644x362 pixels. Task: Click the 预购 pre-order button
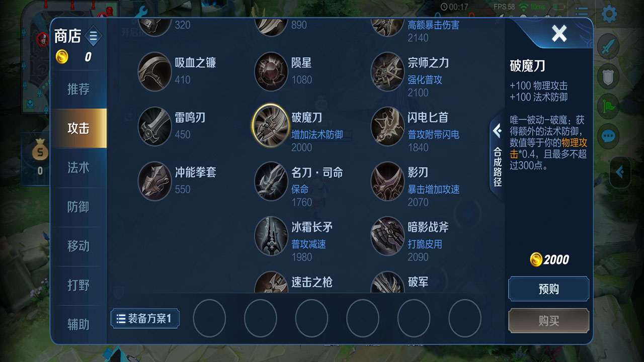point(548,289)
